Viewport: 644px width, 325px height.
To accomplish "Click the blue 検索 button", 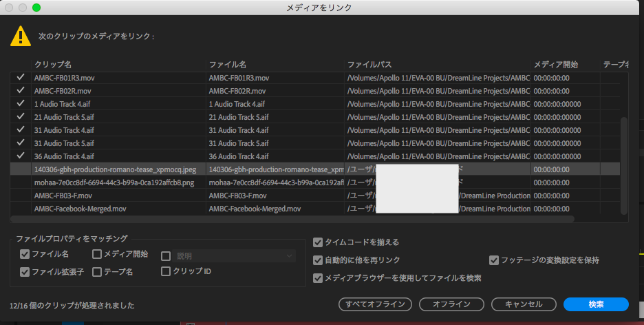I will (x=596, y=304).
